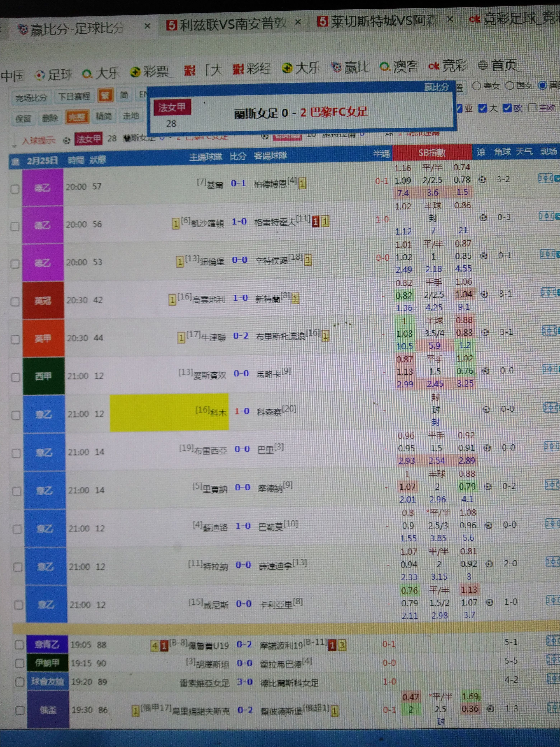This screenshot has height=747, width=560.
Task: Select the 国女 radio button
Action: [509, 86]
